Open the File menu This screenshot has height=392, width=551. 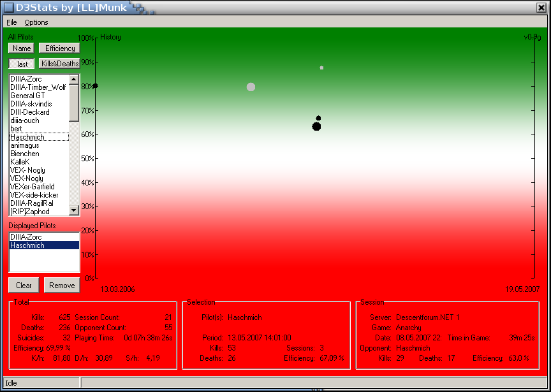point(11,22)
